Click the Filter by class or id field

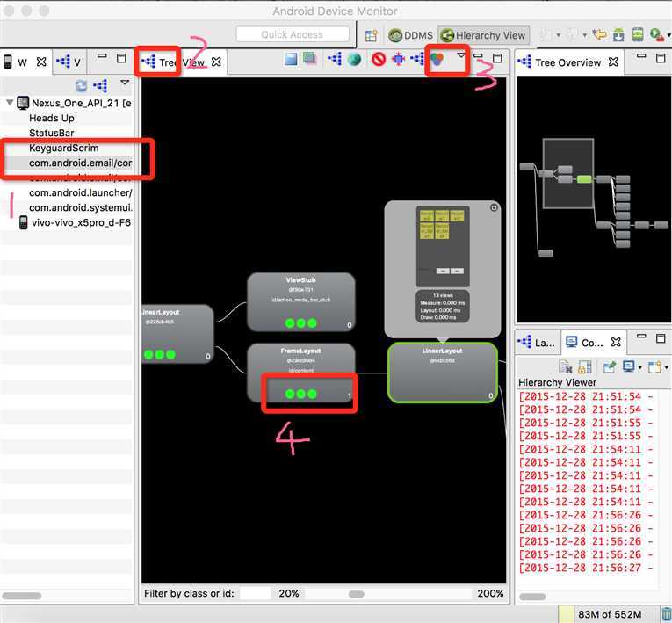[x=255, y=593]
